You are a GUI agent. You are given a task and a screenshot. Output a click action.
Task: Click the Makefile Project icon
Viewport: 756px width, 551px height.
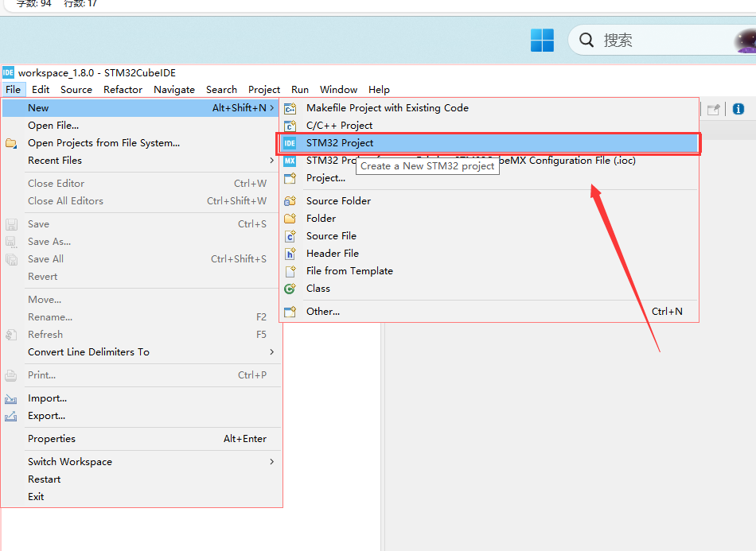[290, 108]
